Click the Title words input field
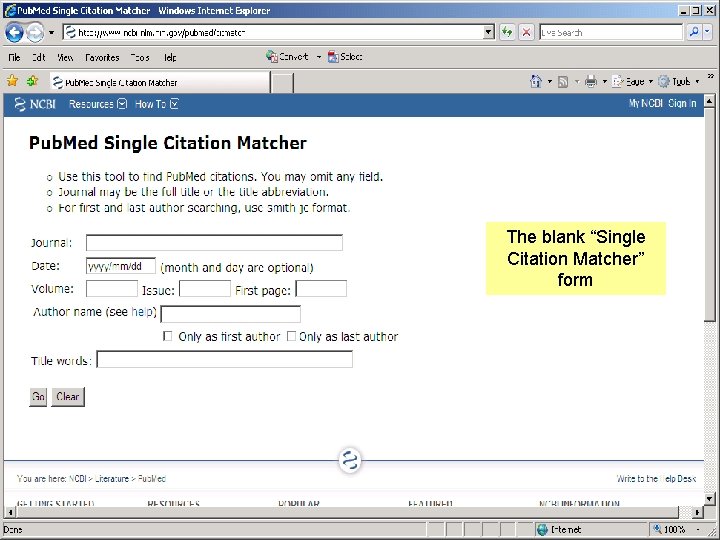 click(x=225, y=359)
